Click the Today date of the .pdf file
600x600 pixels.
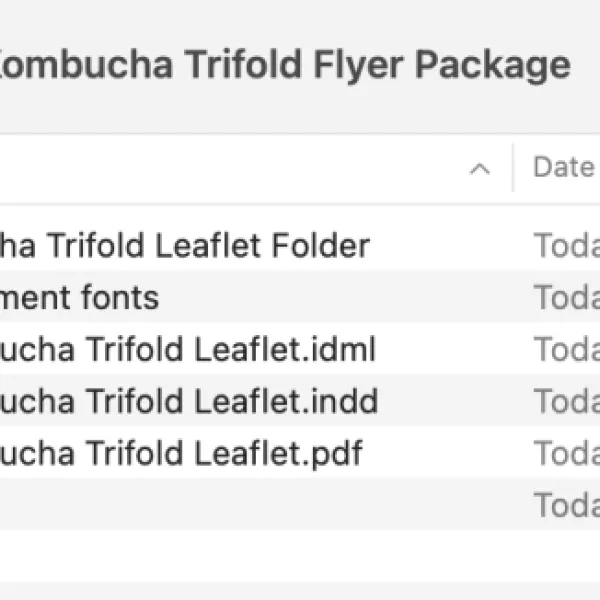pos(567,453)
